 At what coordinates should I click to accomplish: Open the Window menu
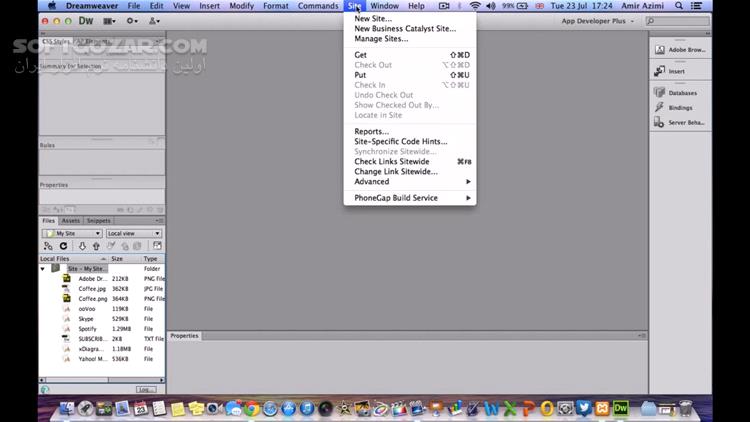[385, 6]
